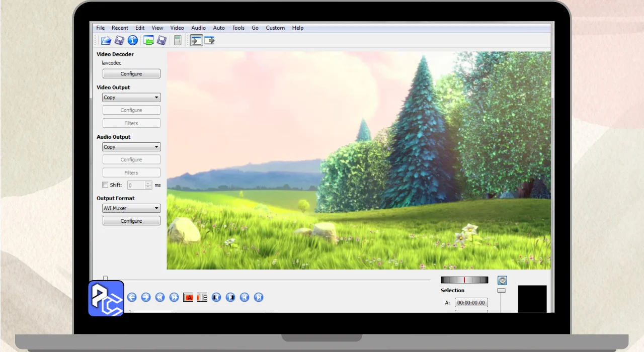Click the Selection A time field

coord(471,303)
